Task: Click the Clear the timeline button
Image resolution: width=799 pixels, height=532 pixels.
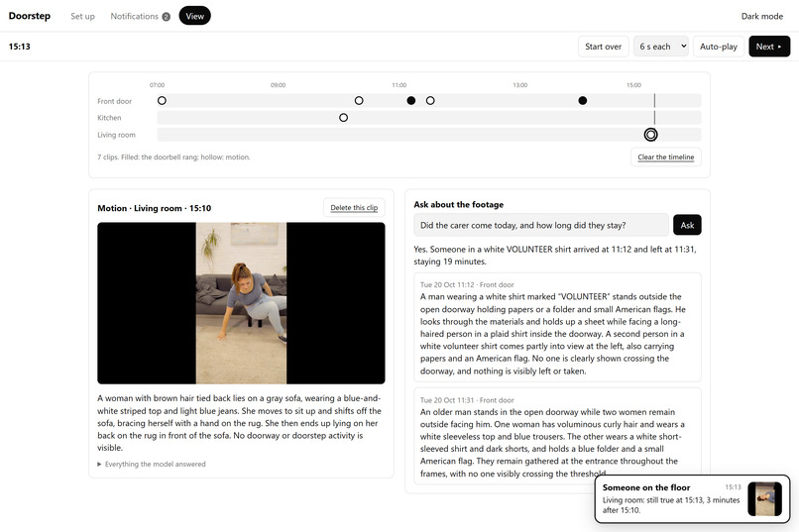Action: (665, 158)
